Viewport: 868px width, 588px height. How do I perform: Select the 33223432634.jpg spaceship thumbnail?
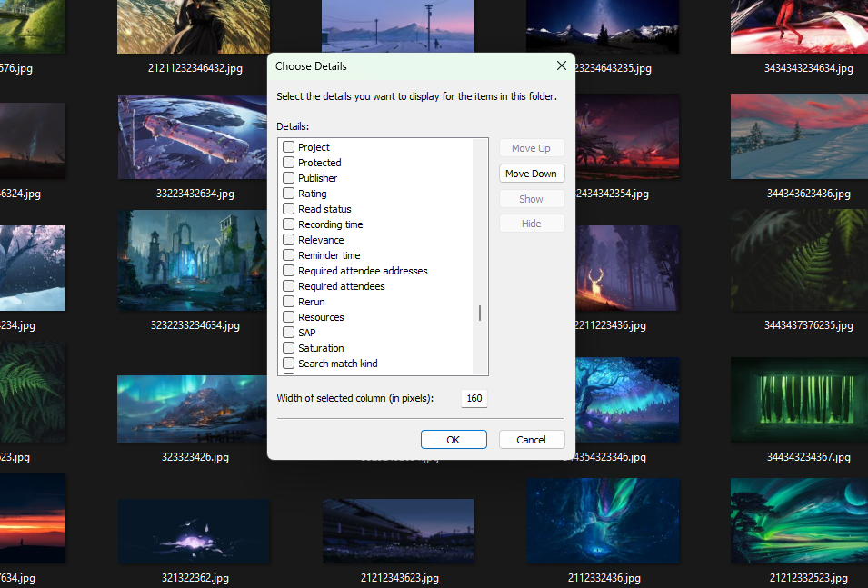click(194, 136)
